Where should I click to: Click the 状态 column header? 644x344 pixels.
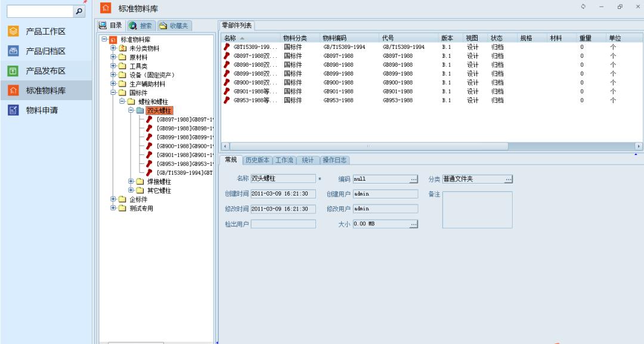tap(502, 38)
